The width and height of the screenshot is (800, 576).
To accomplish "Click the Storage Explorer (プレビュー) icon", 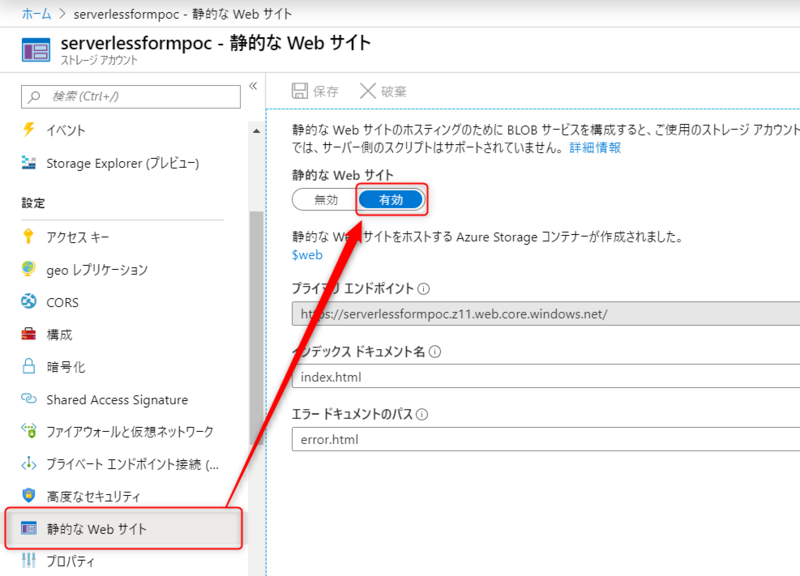I will [29, 163].
